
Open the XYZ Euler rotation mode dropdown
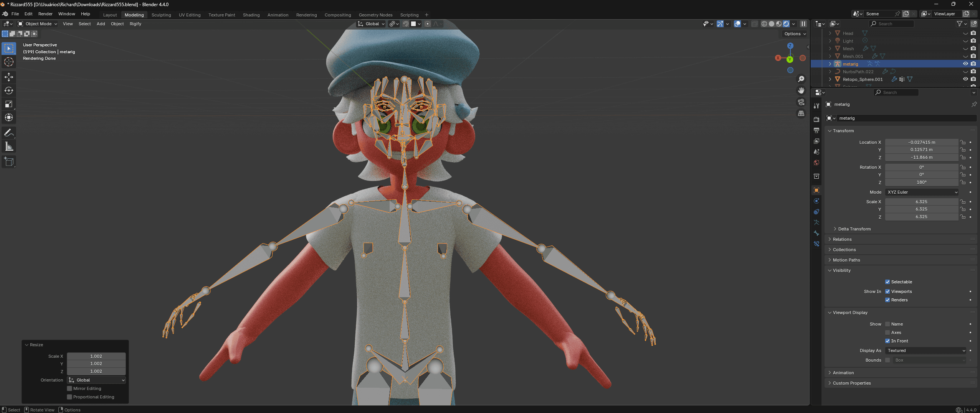click(922, 192)
